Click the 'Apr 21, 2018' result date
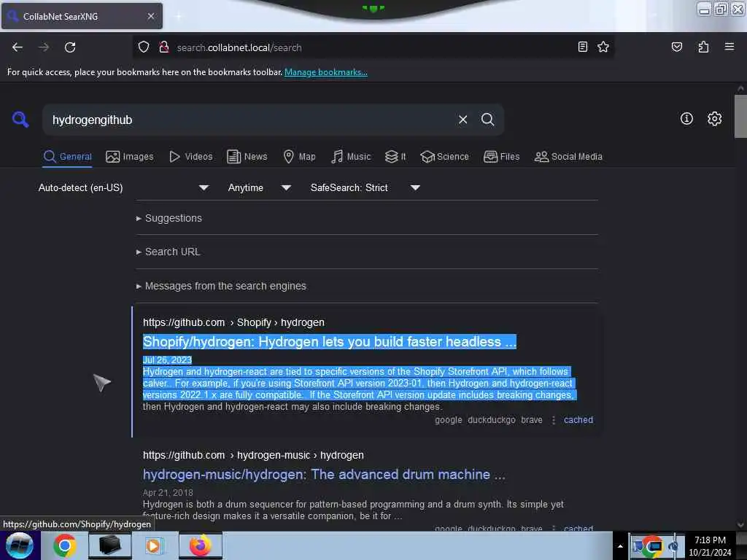747x560 pixels. point(168,492)
